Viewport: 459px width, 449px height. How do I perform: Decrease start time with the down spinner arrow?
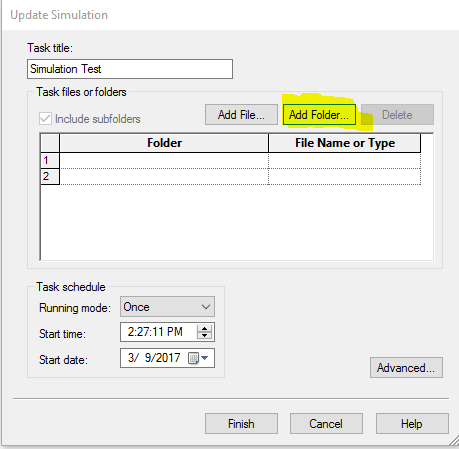coord(204,335)
